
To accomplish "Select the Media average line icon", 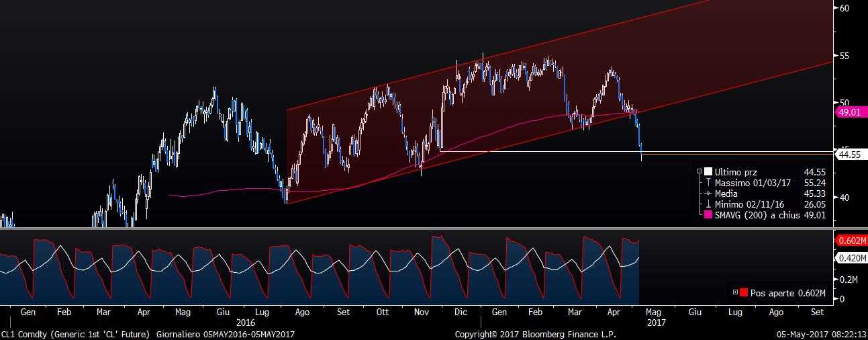I will coord(708,194).
